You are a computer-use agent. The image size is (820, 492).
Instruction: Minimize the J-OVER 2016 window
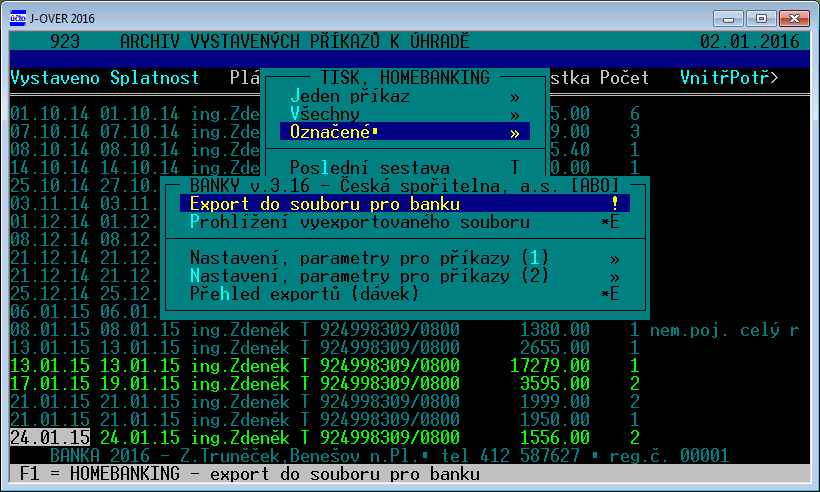pos(727,19)
